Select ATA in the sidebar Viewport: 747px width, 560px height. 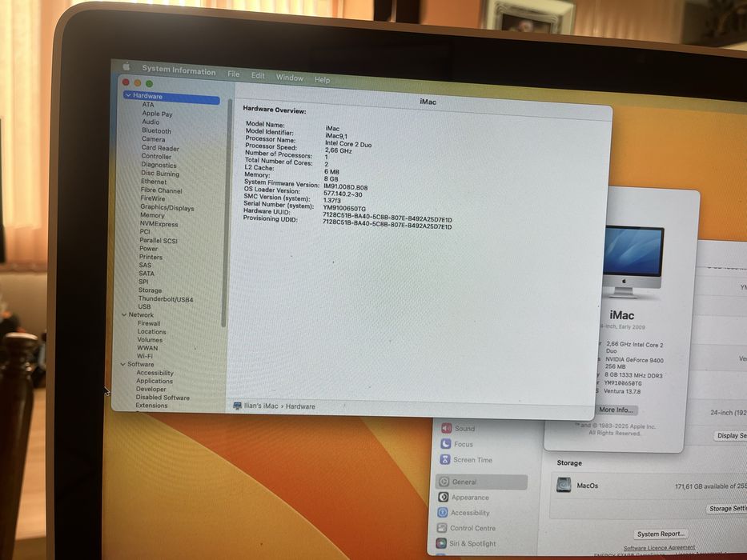(148, 104)
